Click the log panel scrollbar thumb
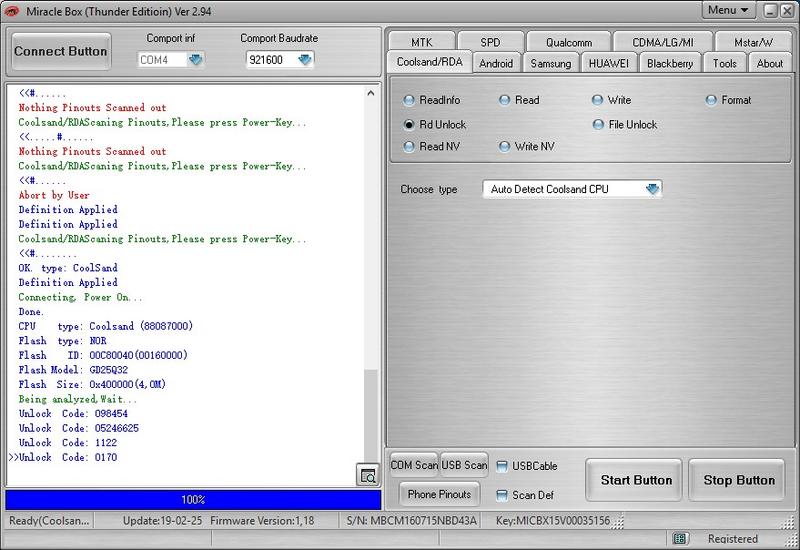Viewport: 800px width, 550px height. (x=371, y=414)
